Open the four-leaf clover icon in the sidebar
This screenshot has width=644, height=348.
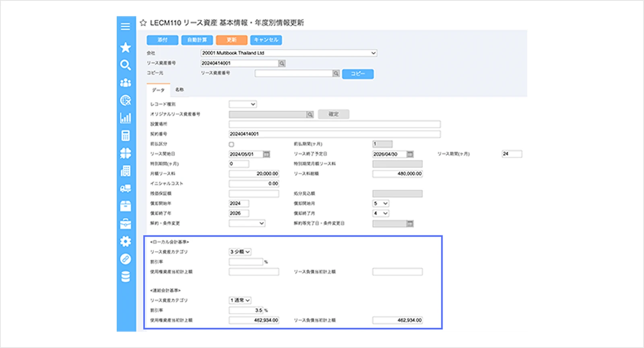pyautogui.click(x=126, y=153)
